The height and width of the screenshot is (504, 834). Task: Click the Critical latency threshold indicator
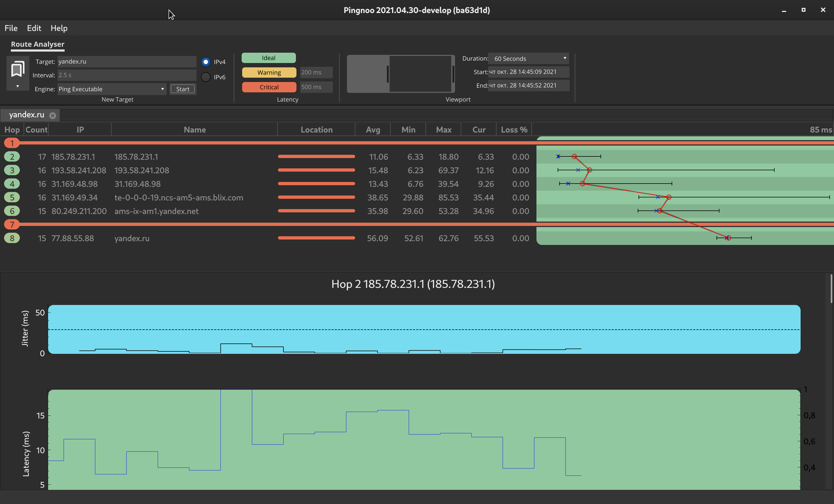tap(268, 87)
